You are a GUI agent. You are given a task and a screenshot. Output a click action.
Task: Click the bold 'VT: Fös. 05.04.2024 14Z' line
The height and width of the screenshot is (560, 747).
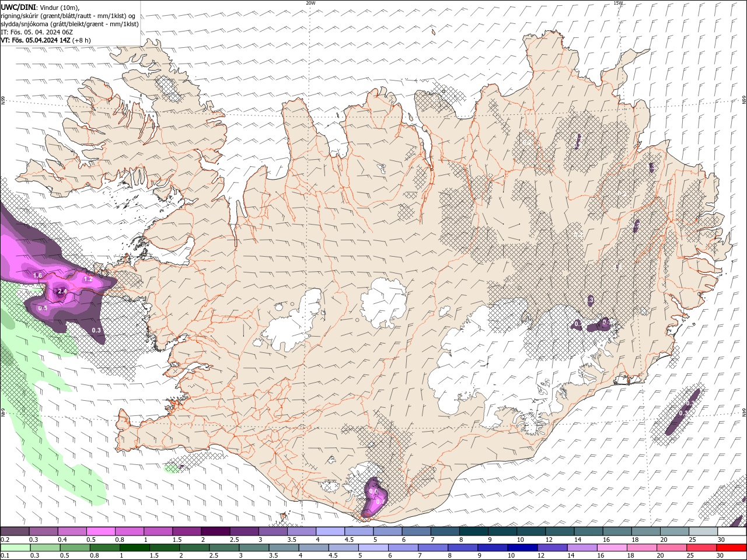click(x=36, y=40)
